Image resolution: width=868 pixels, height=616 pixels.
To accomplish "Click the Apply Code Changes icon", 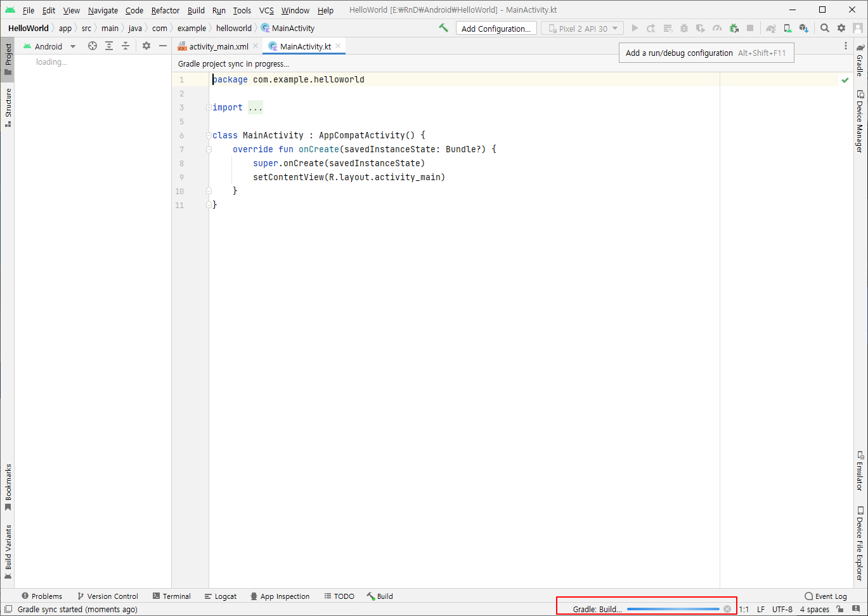I will [x=668, y=28].
